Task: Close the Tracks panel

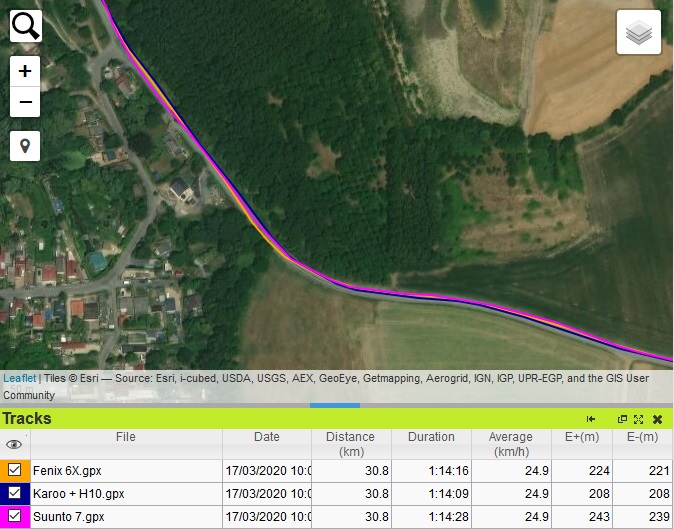Action: click(x=657, y=419)
